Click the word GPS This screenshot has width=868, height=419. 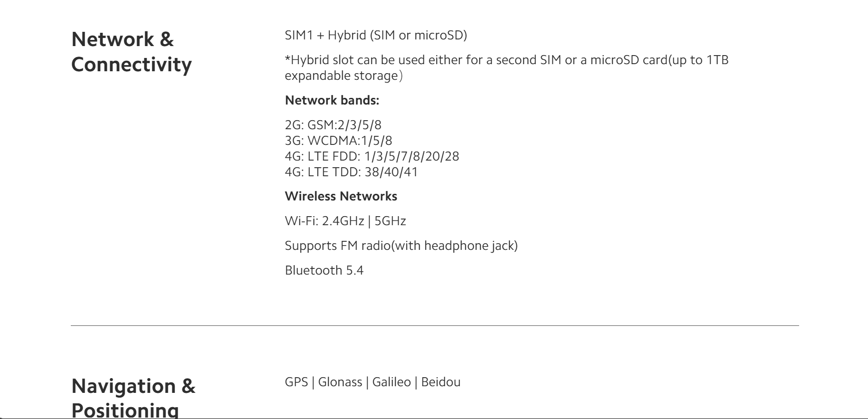(296, 382)
